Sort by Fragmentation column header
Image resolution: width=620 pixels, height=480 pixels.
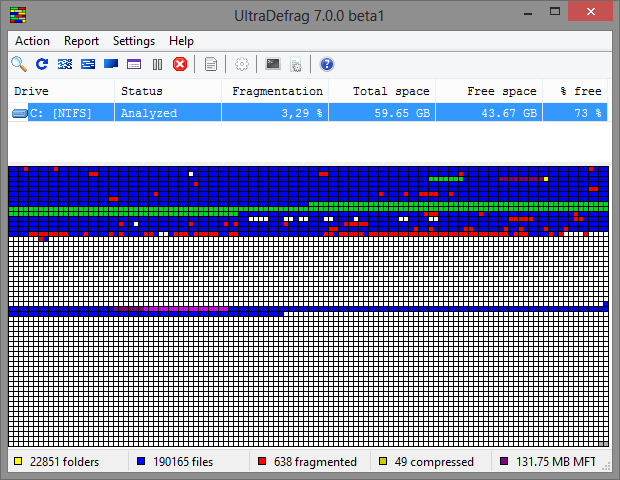(x=275, y=91)
